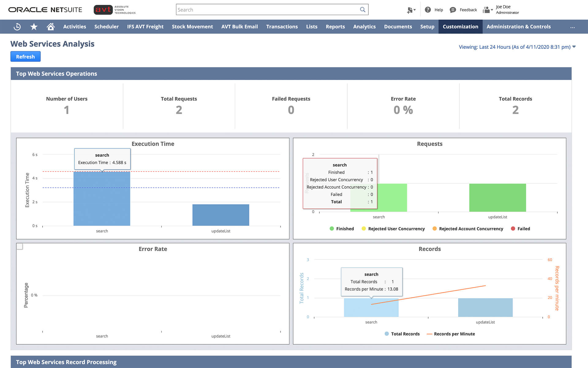Click the Oracle NetSuite logo
This screenshot has height=368, width=588.
45,10
